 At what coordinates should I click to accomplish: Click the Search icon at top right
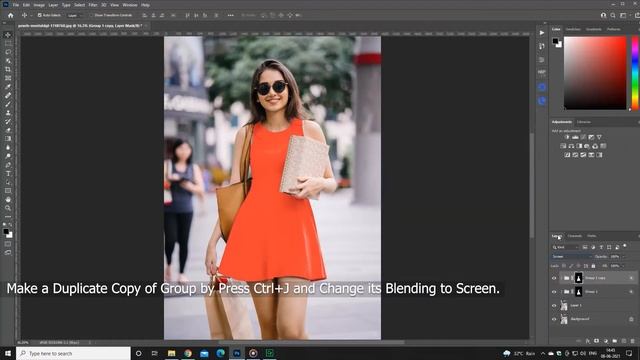[x=613, y=16]
